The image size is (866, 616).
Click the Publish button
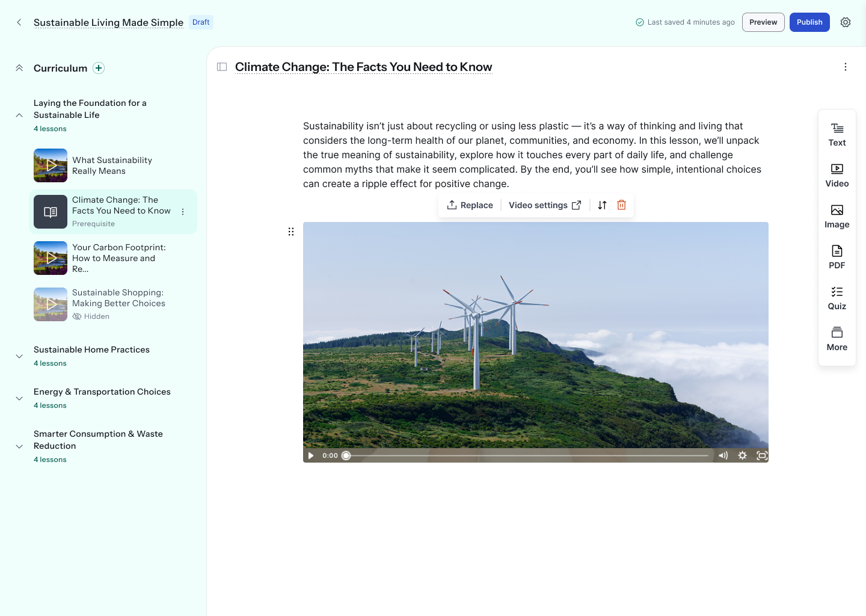(809, 22)
